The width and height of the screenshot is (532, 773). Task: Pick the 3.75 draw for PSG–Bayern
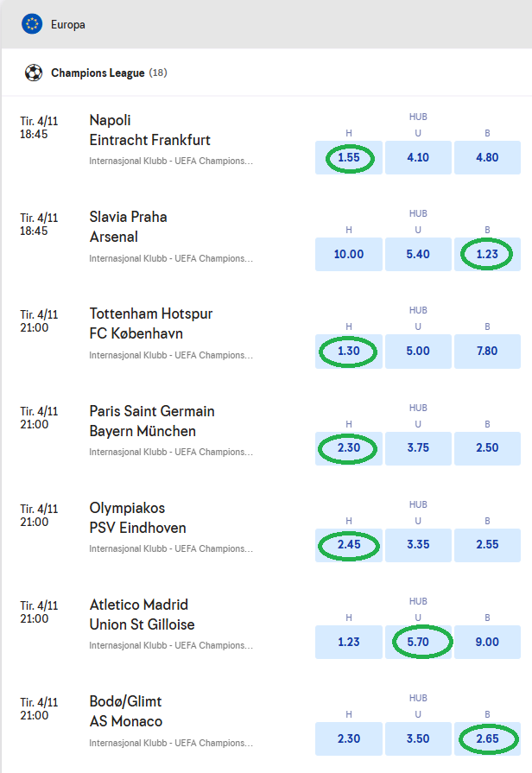click(418, 448)
